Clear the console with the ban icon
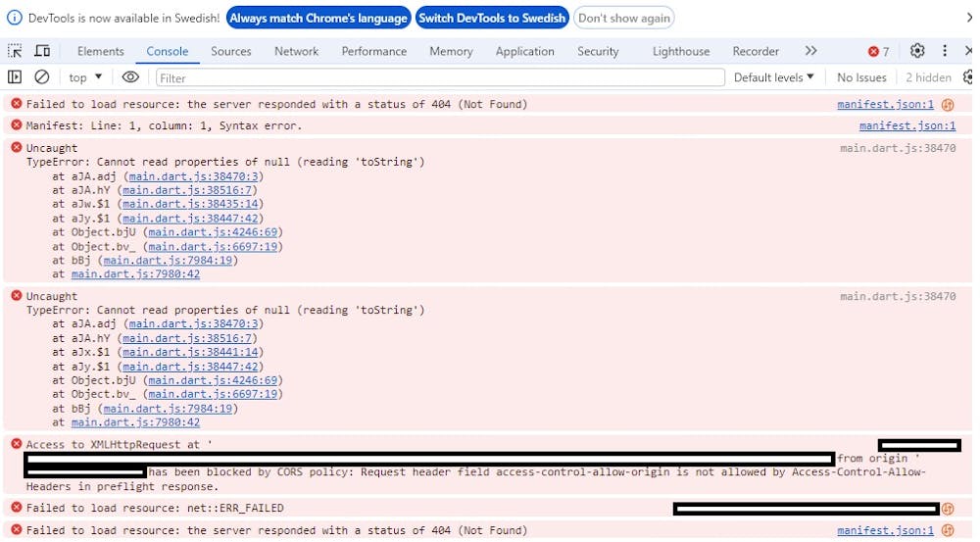The image size is (980, 542). tap(42, 77)
